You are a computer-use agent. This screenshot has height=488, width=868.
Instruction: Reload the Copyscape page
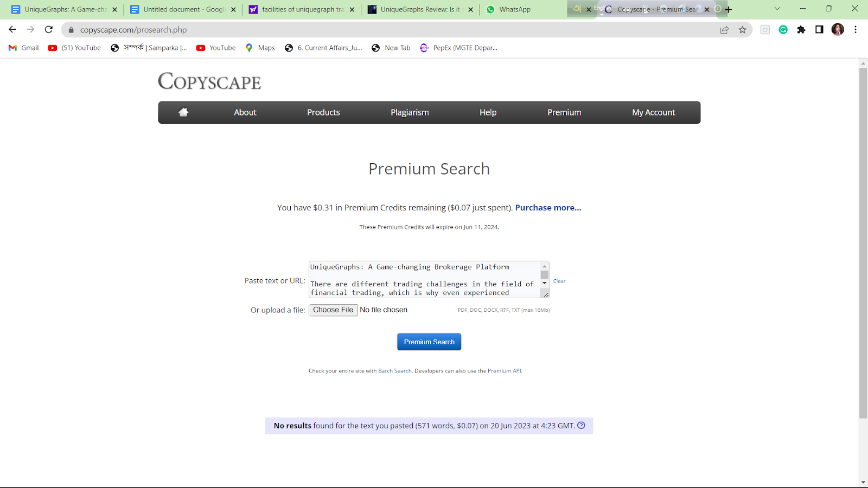point(49,30)
